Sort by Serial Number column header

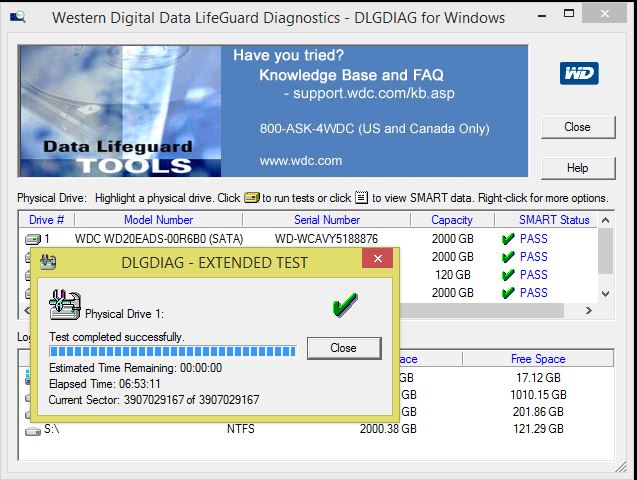coord(327,220)
